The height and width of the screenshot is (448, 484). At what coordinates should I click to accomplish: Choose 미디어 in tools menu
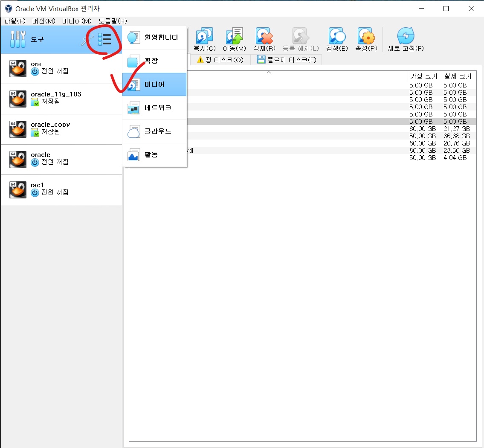(x=155, y=84)
